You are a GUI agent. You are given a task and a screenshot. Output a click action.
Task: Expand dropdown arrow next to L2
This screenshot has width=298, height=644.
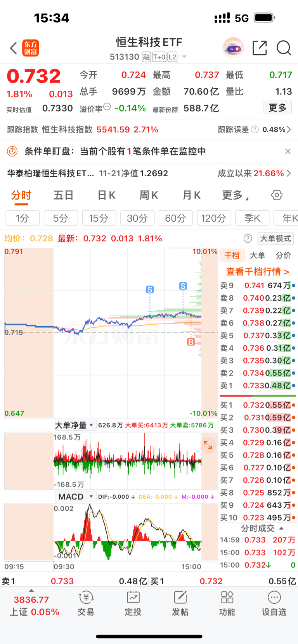[x=184, y=57]
